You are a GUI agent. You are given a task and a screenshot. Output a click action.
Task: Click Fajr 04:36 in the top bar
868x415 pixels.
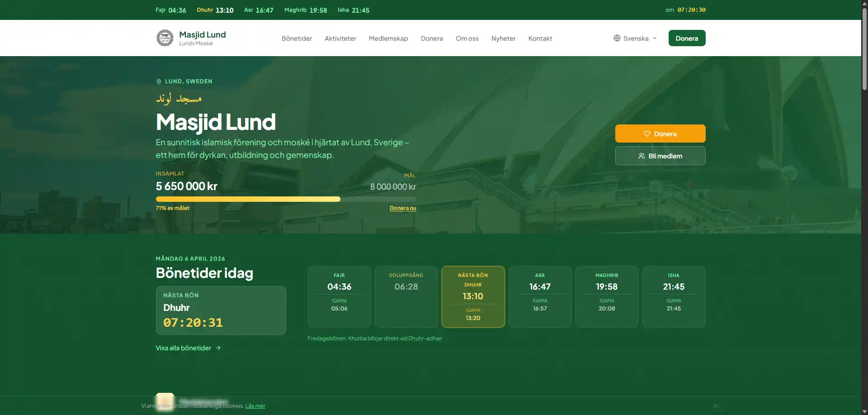(171, 10)
